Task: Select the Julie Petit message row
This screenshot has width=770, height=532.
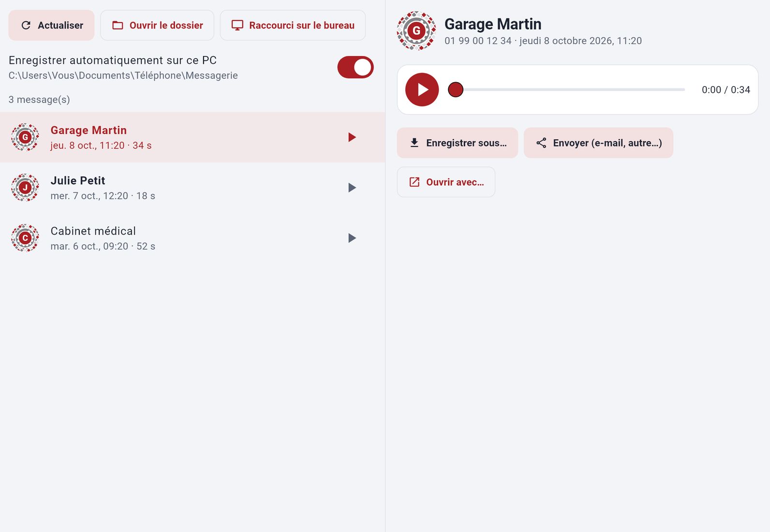Action: point(192,188)
